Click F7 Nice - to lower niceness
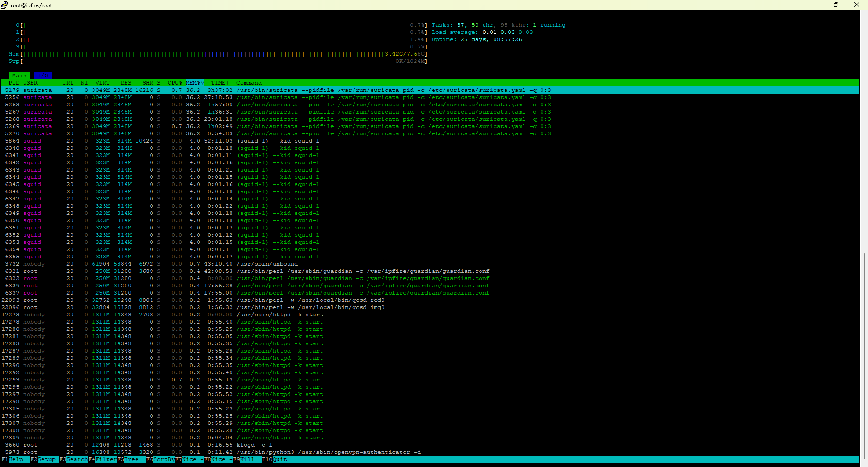Viewport: 868px width, 467px height. point(189,459)
